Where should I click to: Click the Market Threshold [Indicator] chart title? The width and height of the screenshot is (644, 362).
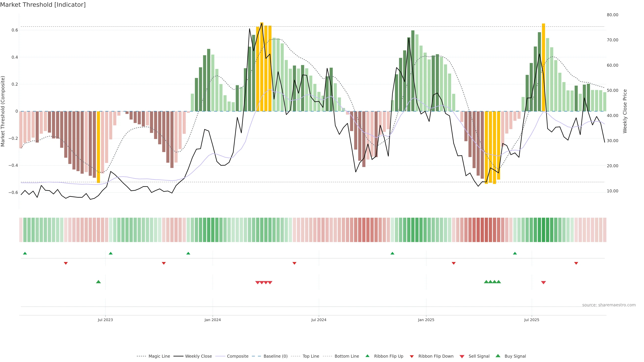point(43,5)
